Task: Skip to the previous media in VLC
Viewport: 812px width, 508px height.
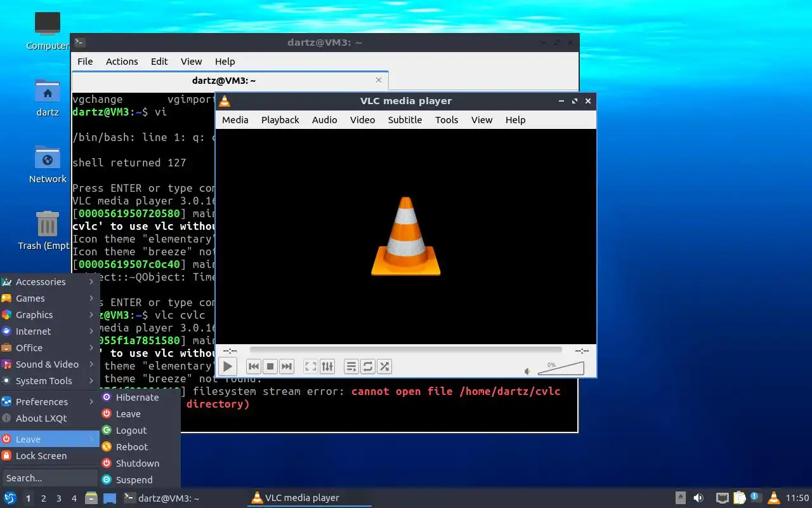Action: pos(253,366)
